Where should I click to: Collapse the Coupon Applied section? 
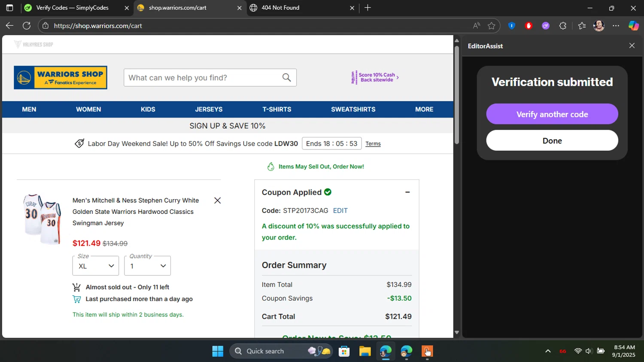407,192
